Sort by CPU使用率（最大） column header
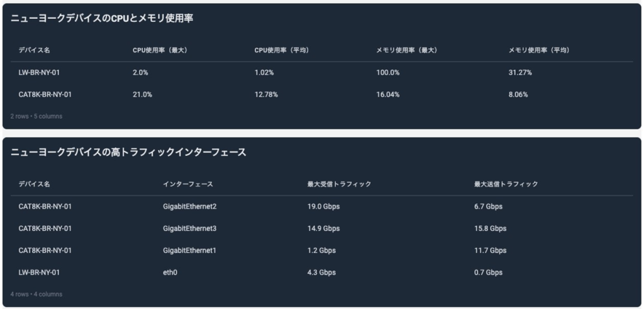The image size is (644, 309). [160, 50]
